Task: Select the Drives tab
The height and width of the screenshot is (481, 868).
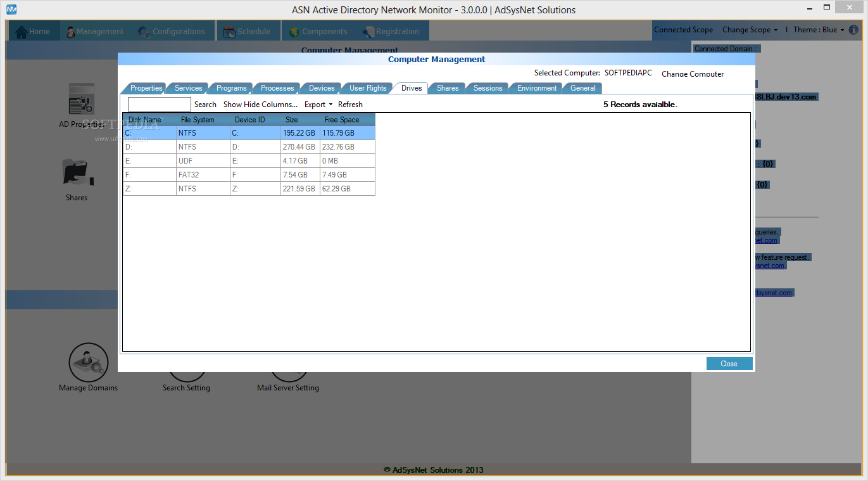Action: tap(412, 88)
